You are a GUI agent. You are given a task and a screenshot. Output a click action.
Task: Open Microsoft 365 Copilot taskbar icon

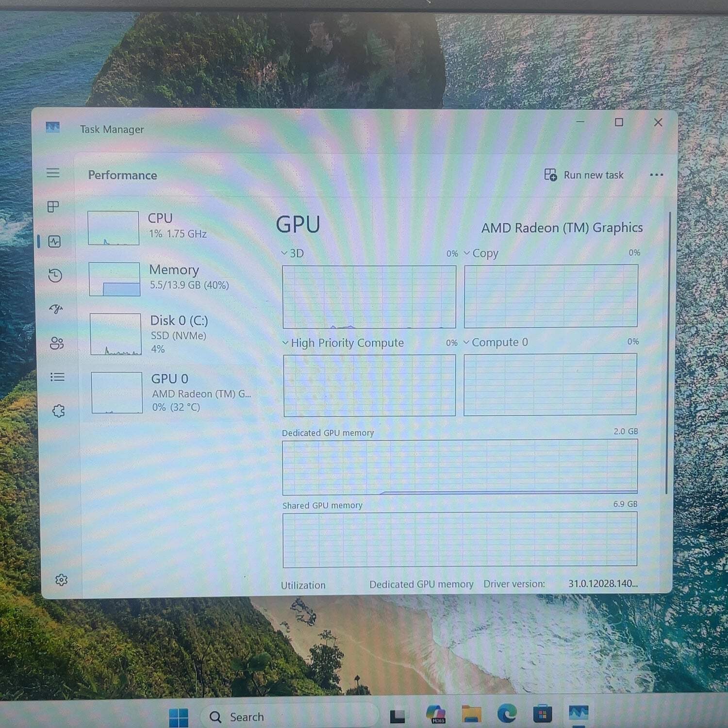436,714
